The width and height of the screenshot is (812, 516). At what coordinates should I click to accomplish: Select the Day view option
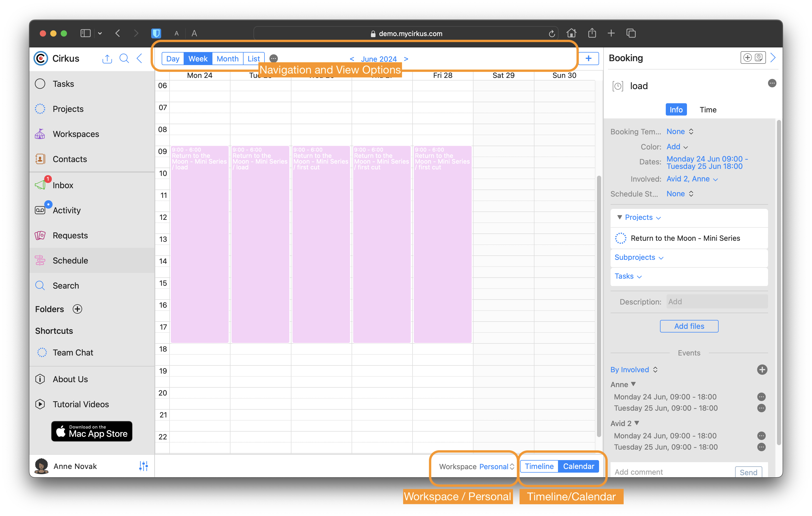[173, 59]
